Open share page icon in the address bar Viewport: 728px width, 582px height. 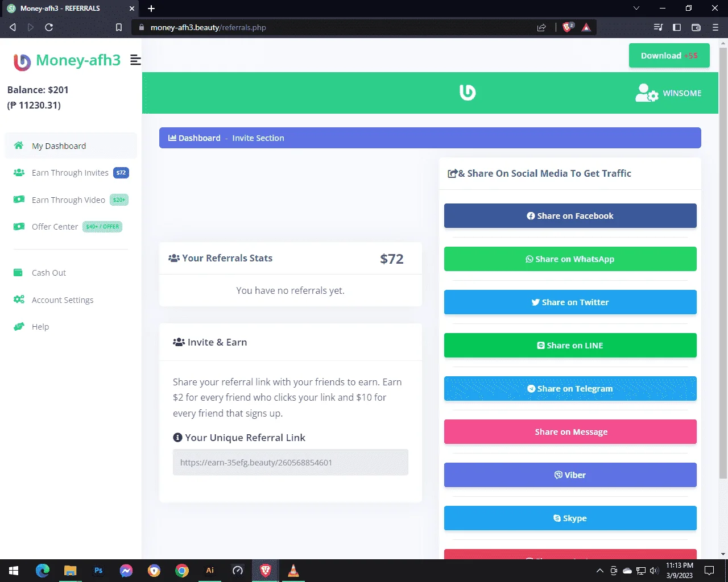tap(541, 27)
